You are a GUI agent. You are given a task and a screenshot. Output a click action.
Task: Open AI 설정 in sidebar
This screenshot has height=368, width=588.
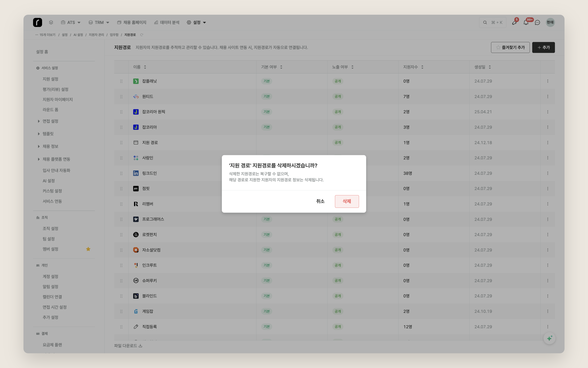49,181
